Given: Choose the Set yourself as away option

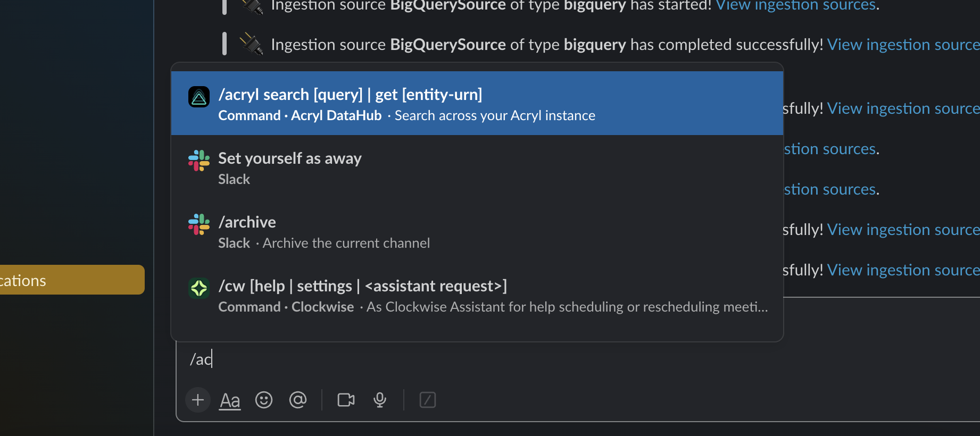Looking at the screenshot, I should [x=477, y=167].
